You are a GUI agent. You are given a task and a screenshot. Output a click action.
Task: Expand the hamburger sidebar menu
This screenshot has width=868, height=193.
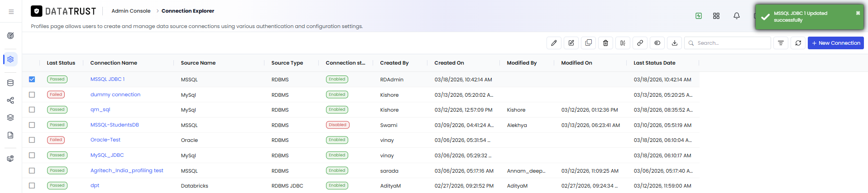(x=11, y=12)
